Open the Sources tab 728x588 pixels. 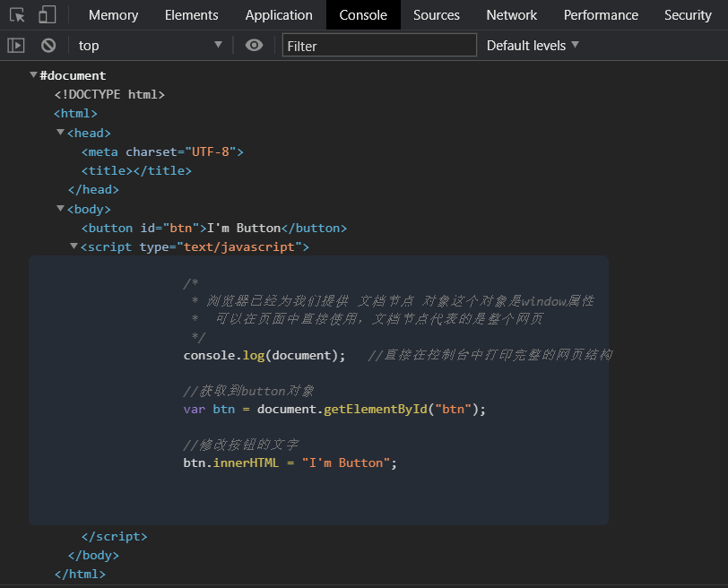pyautogui.click(x=437, y=15)
